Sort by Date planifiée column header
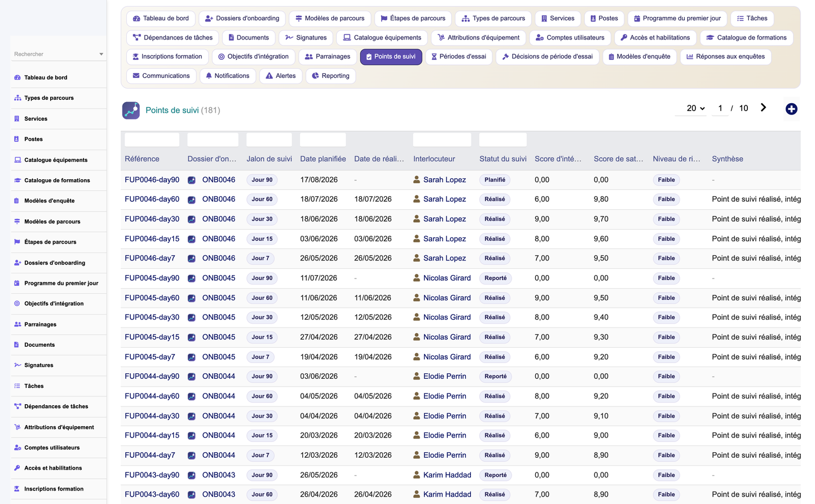 [x=323, y=159]
